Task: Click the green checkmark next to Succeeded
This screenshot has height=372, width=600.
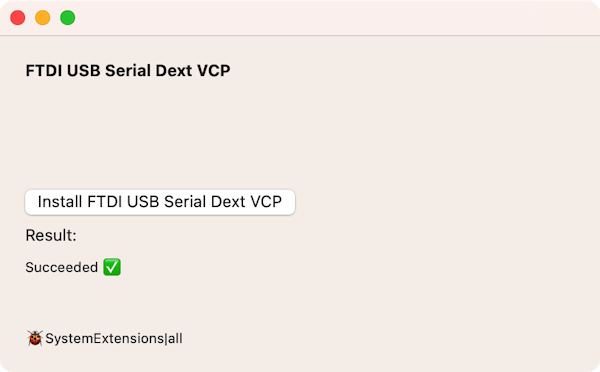Action: point(112,267)
